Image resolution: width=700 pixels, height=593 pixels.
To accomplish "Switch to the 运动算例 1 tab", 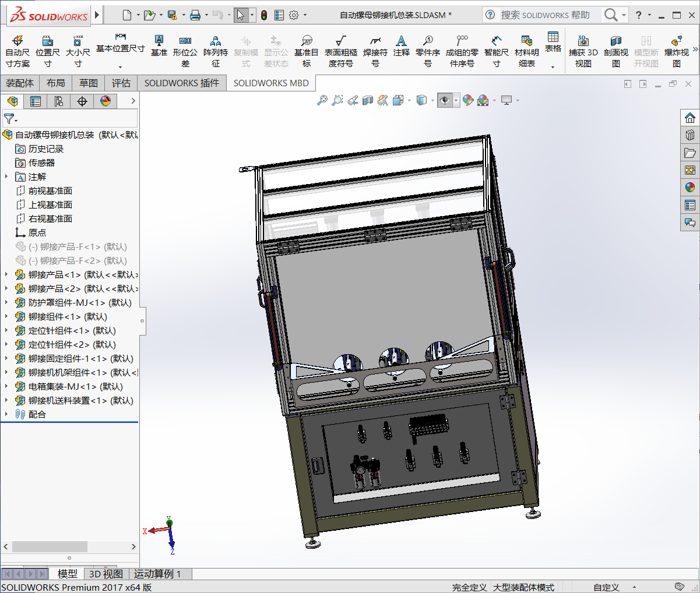I will tap(158, 574).
